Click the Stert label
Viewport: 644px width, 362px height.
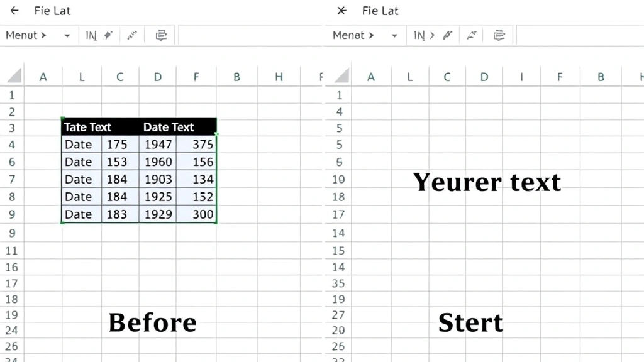(470, 322)
